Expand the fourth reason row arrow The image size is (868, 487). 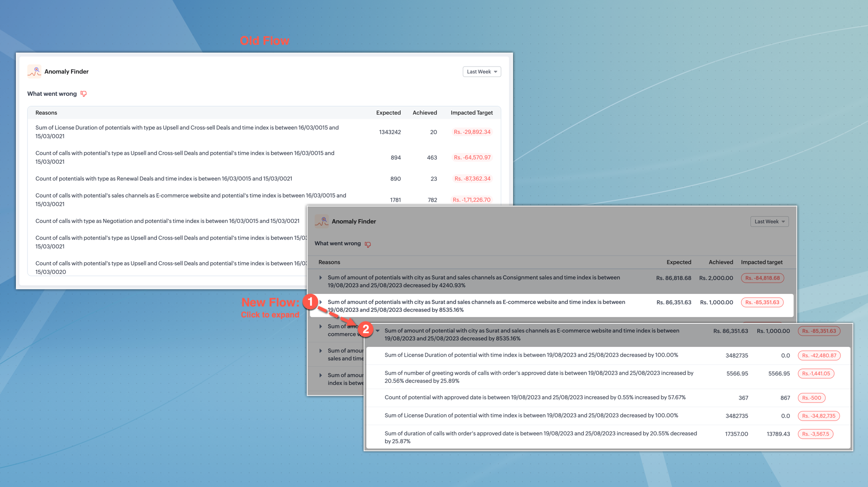(321, 351)
